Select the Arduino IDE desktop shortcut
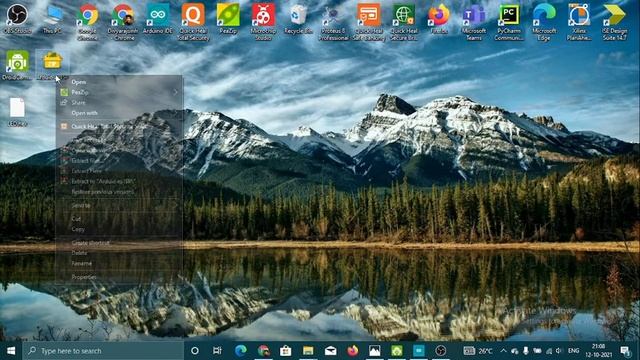 coord(158,19)
